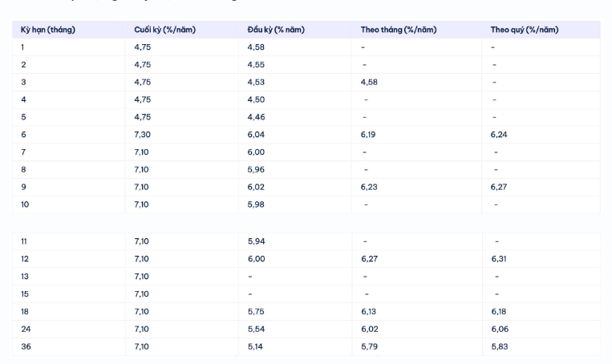Viewport: 612px width, 364px height.
Task: Click the 7,30 rate in the 6-month row
Action: coord(142,135)
